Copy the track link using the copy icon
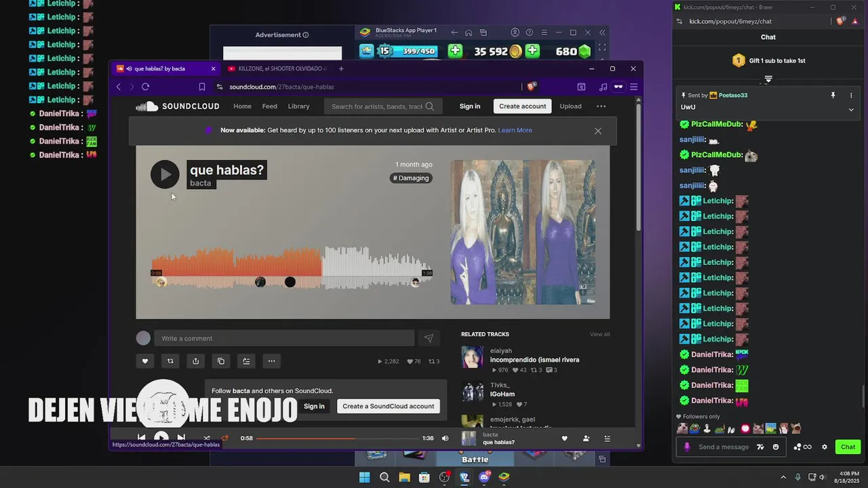The height and width of the screenshot is (488, 868). click(x=221, y=361)
